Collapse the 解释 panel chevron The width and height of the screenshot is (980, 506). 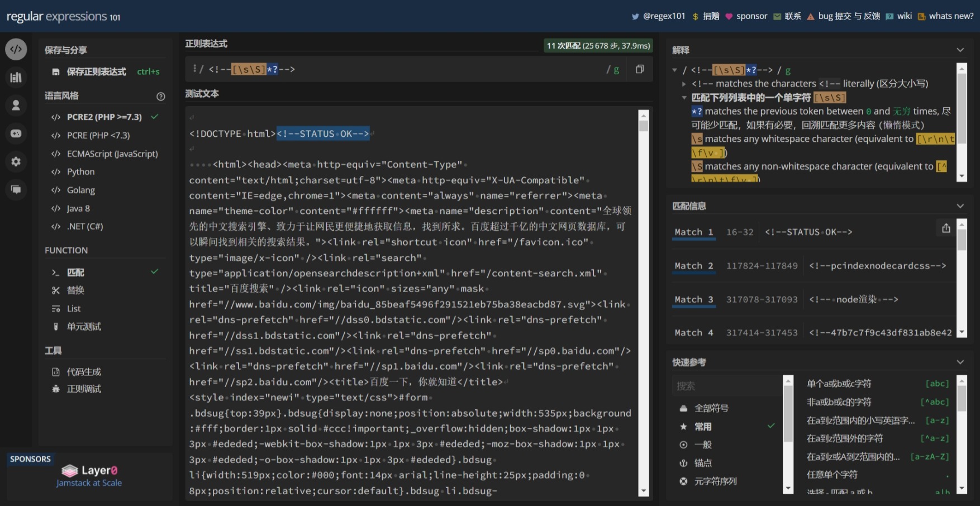click(x=960, y=50)
